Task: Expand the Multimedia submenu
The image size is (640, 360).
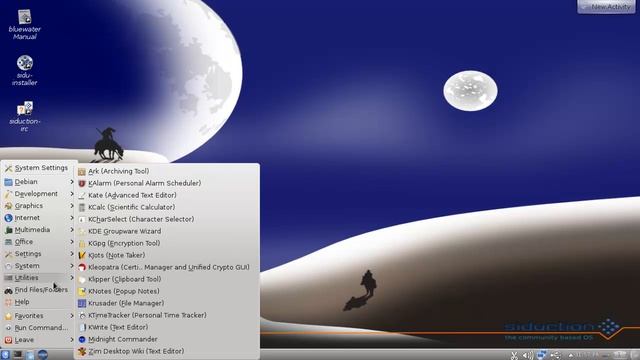Action: [39, 230]
